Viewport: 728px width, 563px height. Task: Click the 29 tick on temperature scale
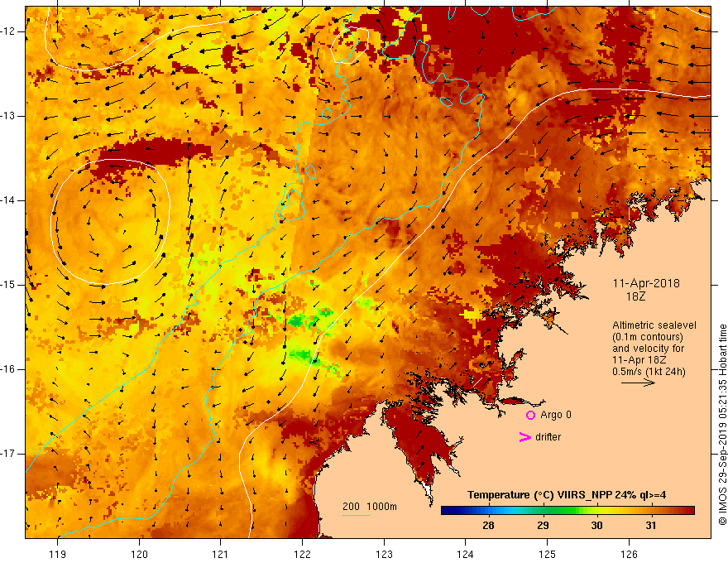click(x=543, y=526)
